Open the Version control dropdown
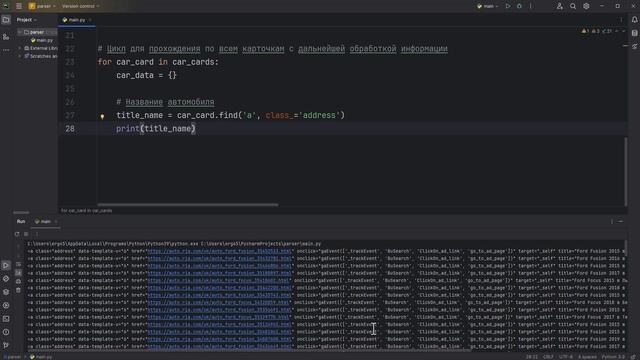The image size is (640, 360). [80, 6]
